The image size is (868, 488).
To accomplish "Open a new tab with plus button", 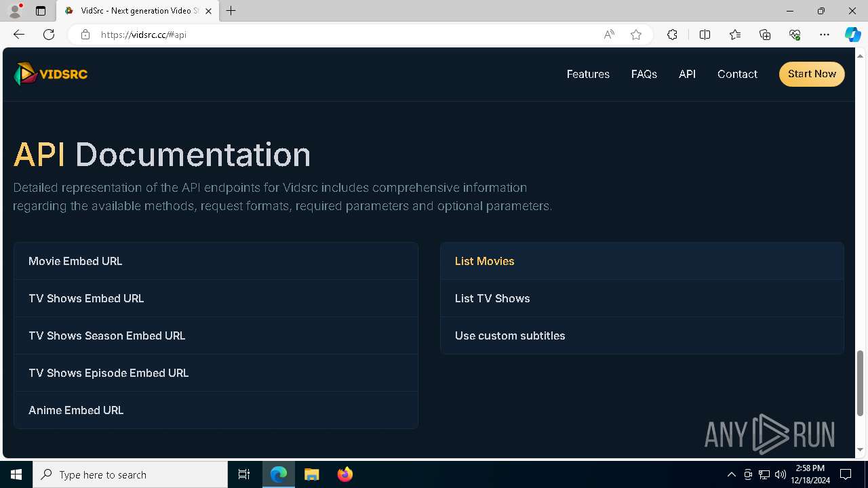I will pos(231,11).
